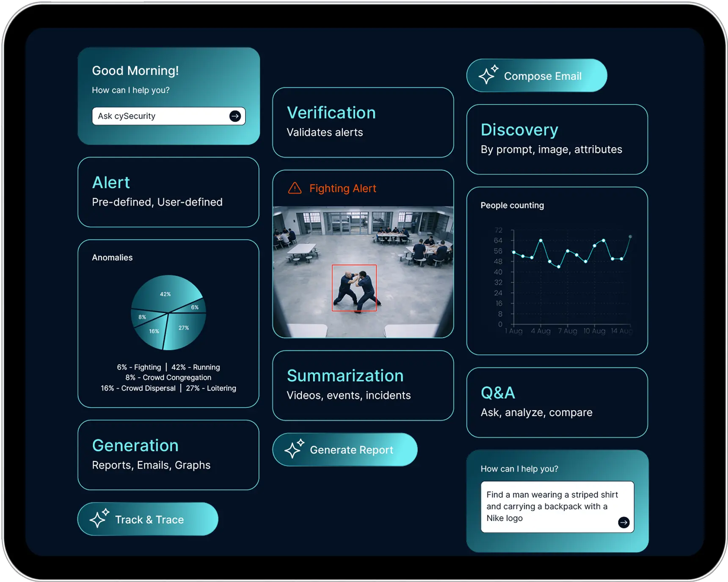
Task: Submit the Ask cySecurity arrow icon
Action: tap(235, 116)
